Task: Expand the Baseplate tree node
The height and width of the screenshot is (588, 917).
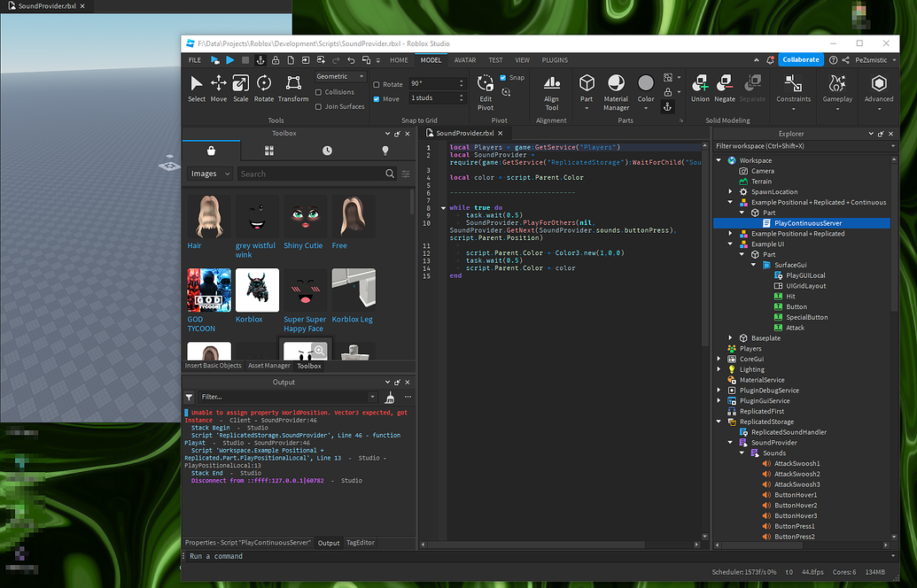Action: (x=730, y=338)
